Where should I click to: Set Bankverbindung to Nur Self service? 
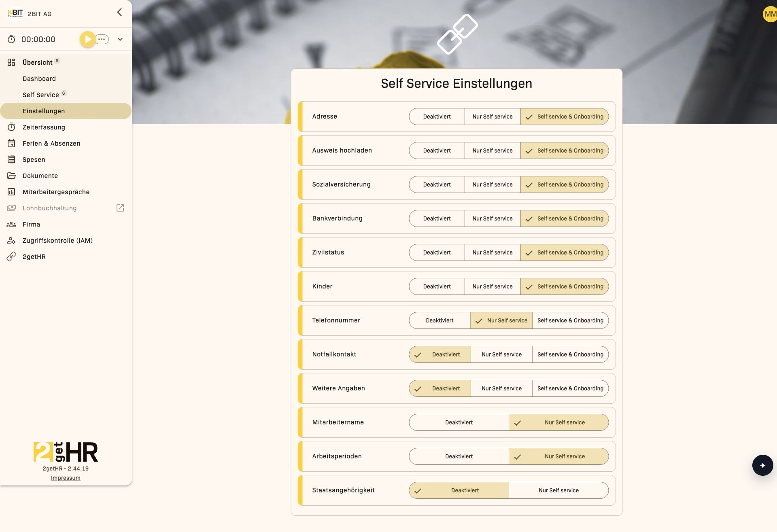[x=493, y=218]
